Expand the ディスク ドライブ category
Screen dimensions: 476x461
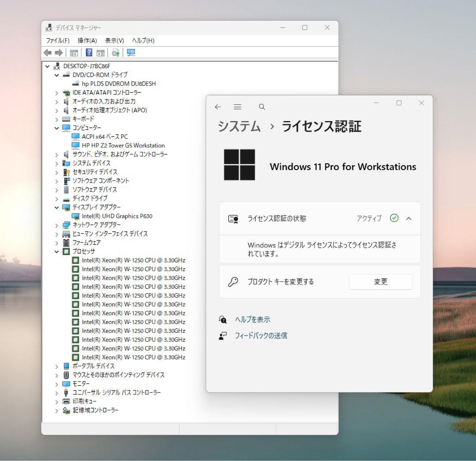click(x=56, y=199)
